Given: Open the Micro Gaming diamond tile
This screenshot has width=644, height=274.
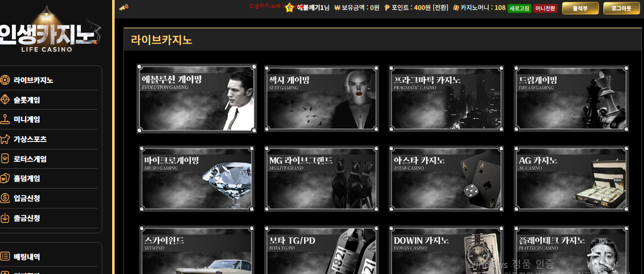Looking at the screenshot, I should tap(197, 178).
